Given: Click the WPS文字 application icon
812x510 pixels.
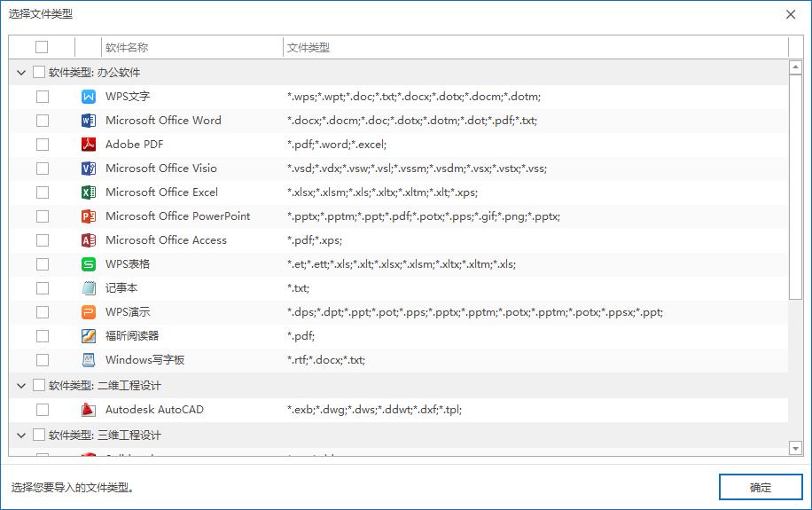Looking at the screenshot, I should point(88,97).
